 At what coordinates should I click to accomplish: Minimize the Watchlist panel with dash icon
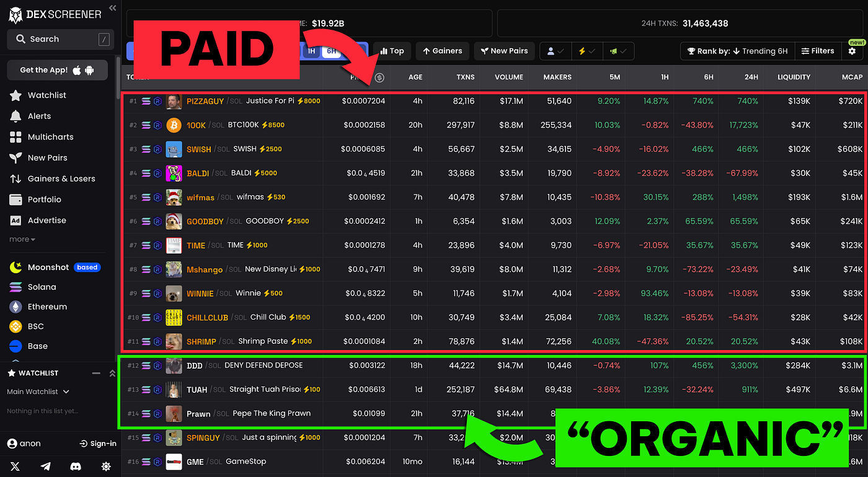(96, 373)
